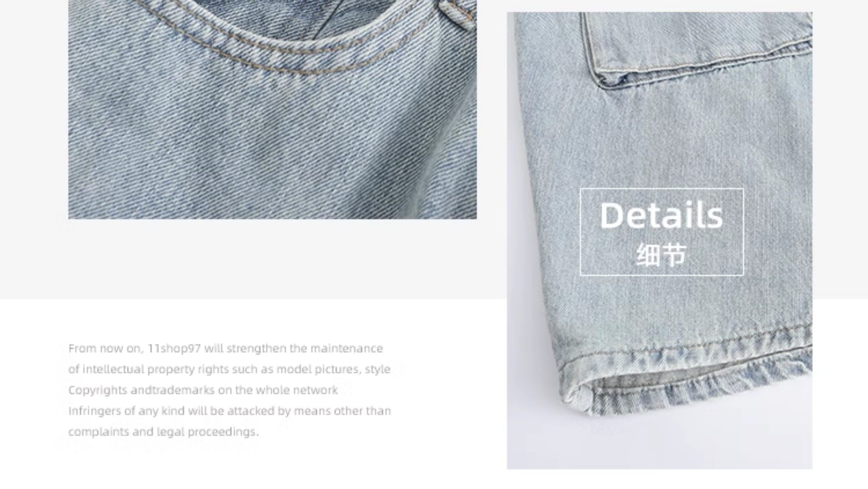This screenshot has height=489, width=868.
Task: Click the white "Details" heading text
Action: pos(661,215)
